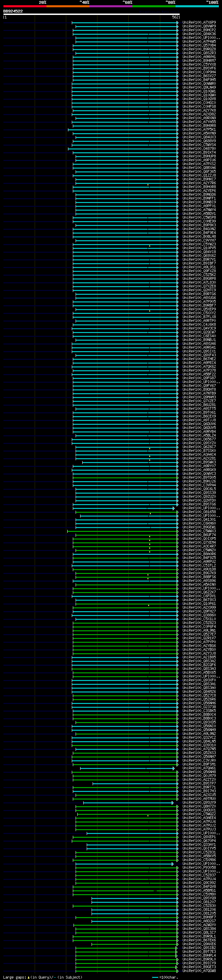This screenshot has height=980, width=222.
Task: Open the UniRef100_Q84K36 entry
Action: 199,34
